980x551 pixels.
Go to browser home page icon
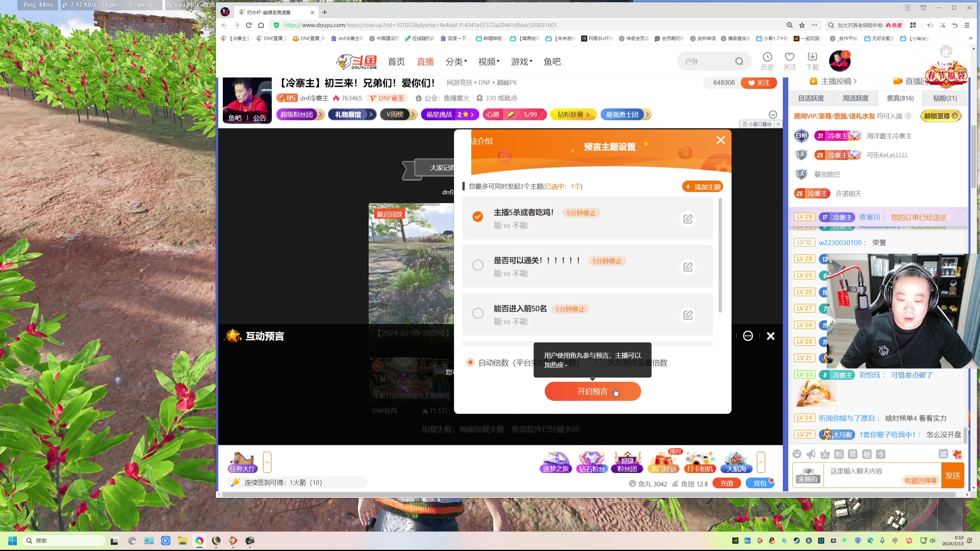pyautogui.click(x=261, y=25)
